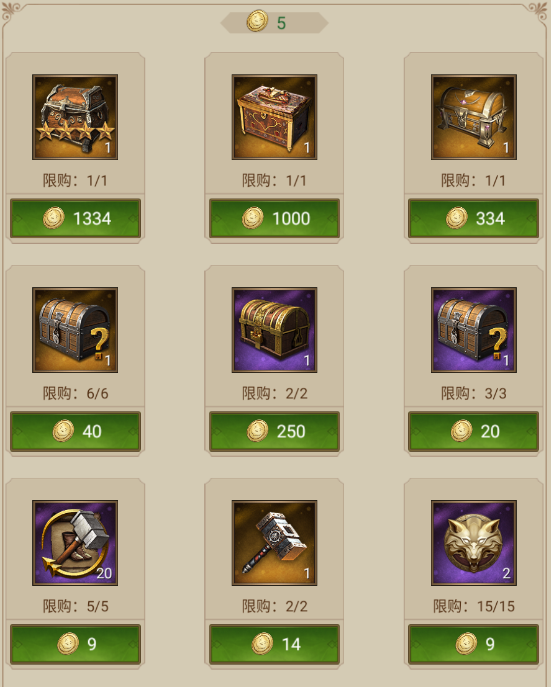
Task: Select the gold-banded chest on purple background
Action: 274,330
